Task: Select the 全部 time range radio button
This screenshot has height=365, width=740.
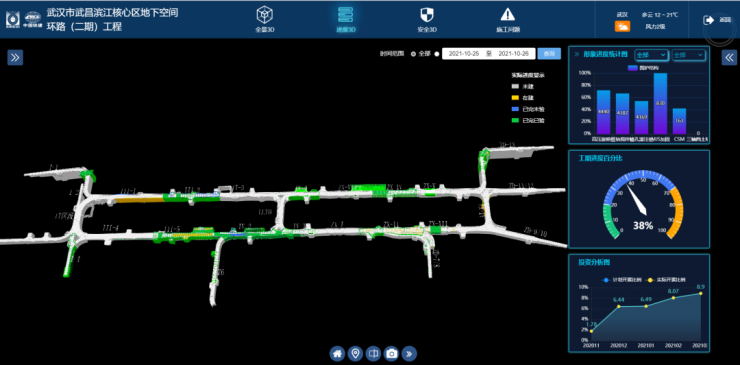Action: coord(413,54)
